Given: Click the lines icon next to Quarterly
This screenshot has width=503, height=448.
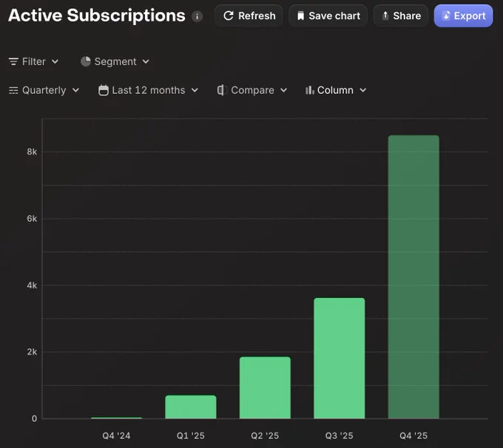Looking at the screenshot, I should (x=13, y=90).
